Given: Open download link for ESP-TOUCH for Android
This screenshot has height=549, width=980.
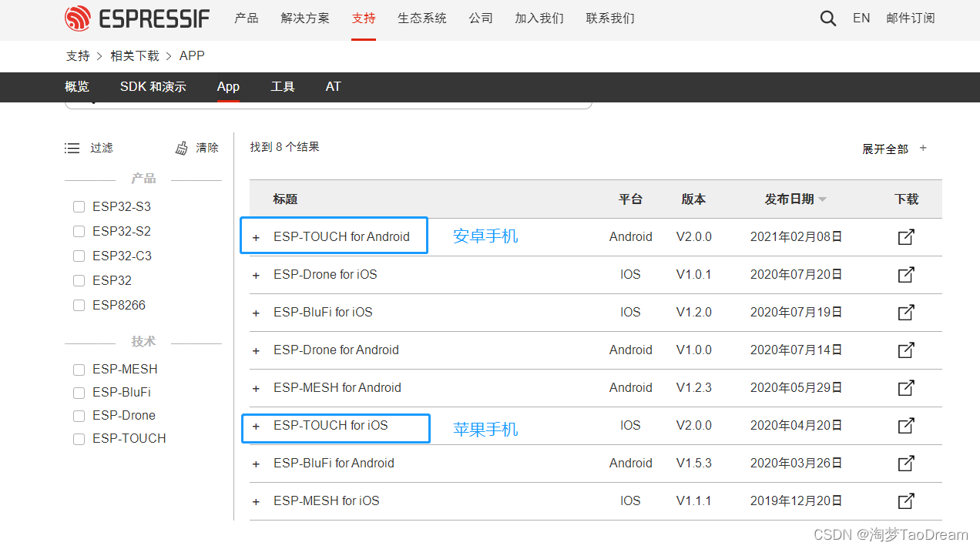Looking at the screenshot, I should (x=907, y=237).
